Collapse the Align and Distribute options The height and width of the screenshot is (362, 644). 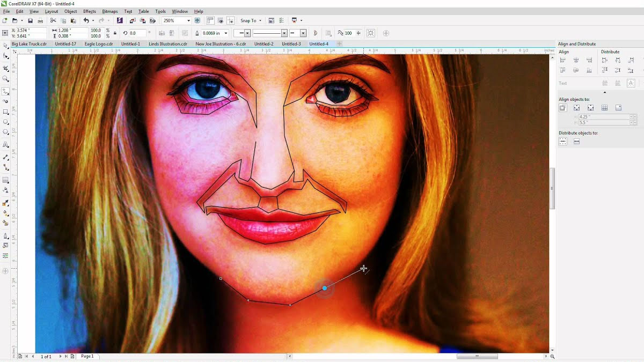tap(604, 92)
